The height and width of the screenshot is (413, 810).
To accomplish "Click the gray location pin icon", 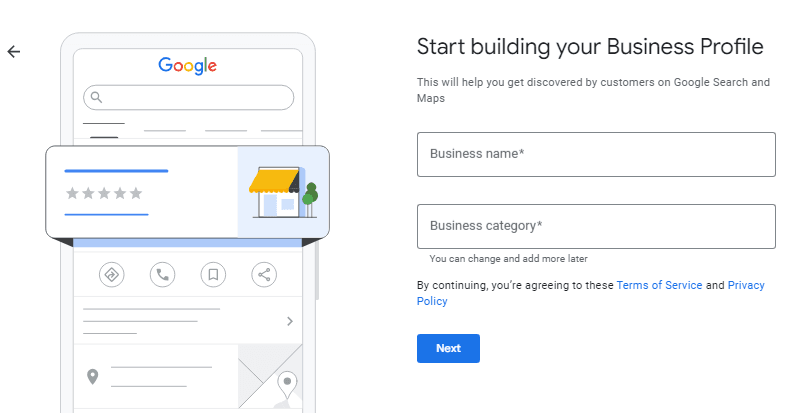I will click(x=92, y=377).
